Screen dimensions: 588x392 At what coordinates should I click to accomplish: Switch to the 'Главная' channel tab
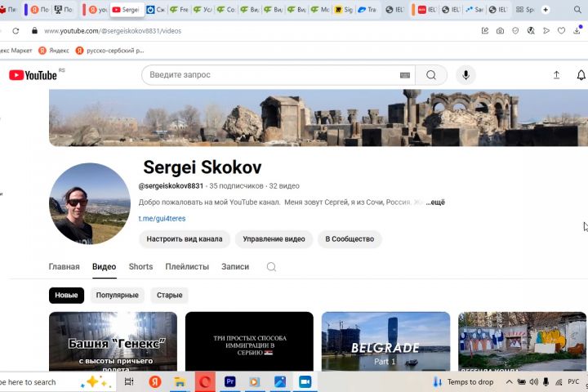coord(65,267)
